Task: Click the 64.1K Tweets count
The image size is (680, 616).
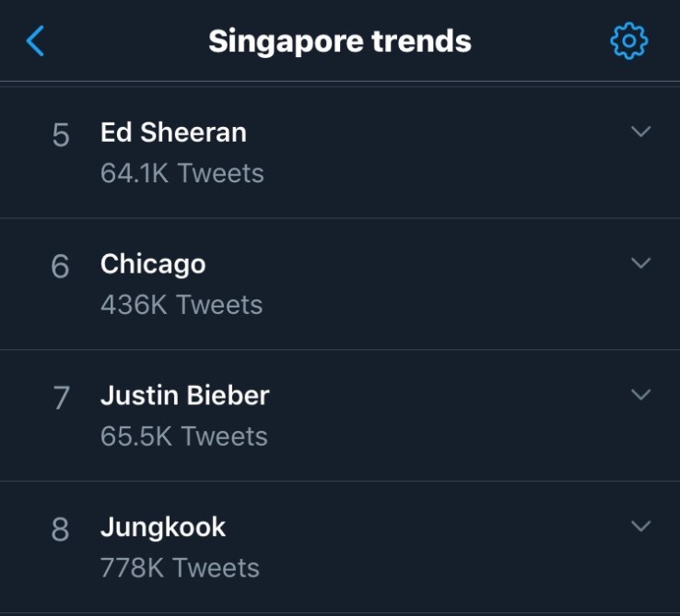Action: [182, 173]
